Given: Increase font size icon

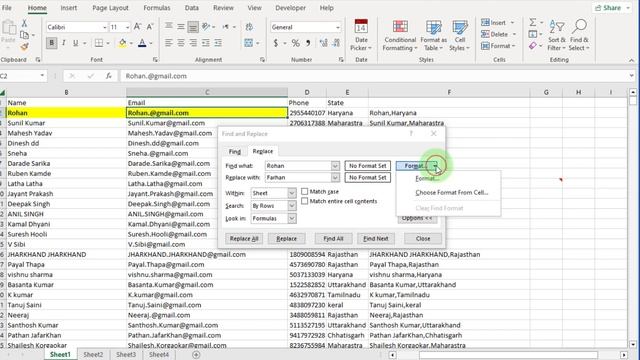Looking at the screenshot, I should tap(138, 27).
